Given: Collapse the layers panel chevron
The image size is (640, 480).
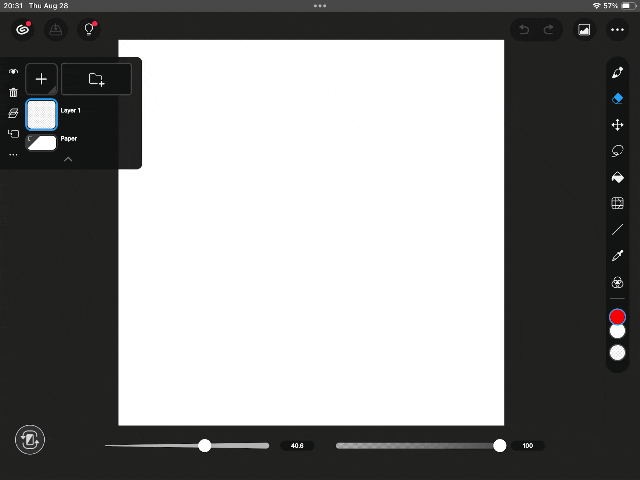Looking at the screenshot, I should (x=68, y=159).
